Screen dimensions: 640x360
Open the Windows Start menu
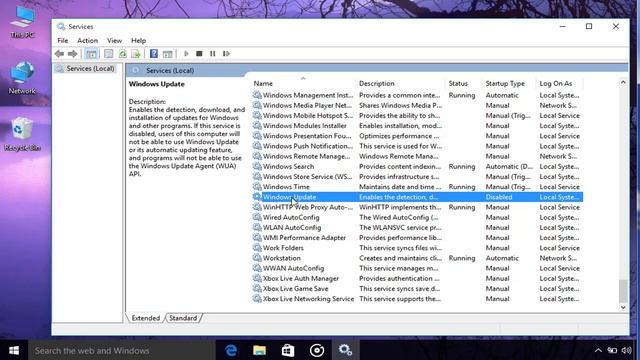coord(14,350)
